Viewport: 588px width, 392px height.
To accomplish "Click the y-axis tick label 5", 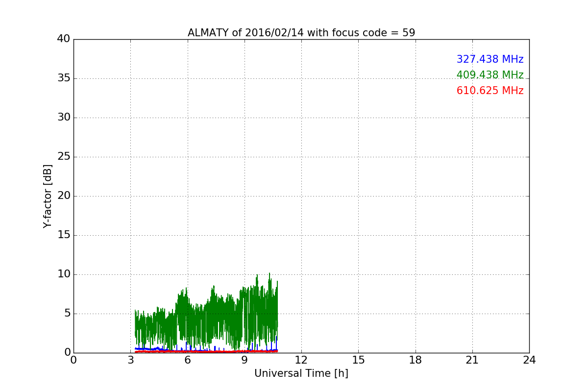I will 67,314.
